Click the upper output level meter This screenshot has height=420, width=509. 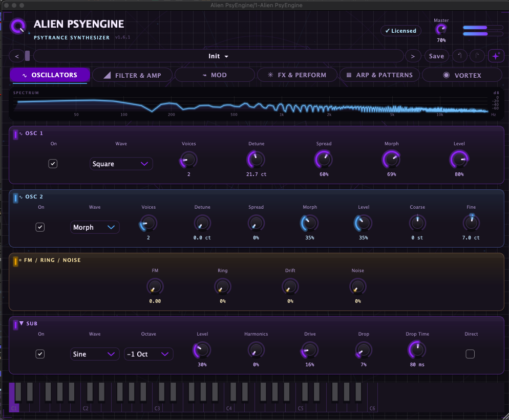click(x=483, y=28)
